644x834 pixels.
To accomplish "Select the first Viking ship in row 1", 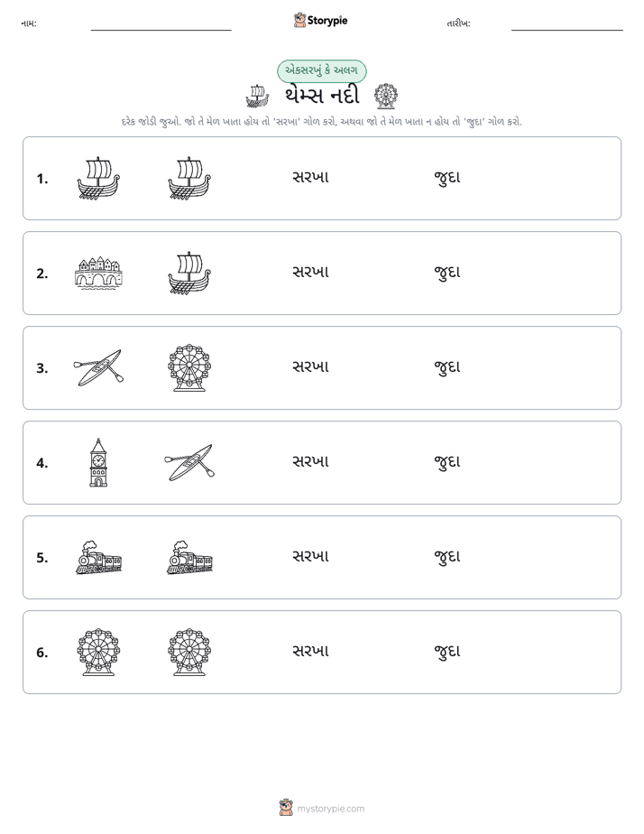I will (x=98, y=178).
